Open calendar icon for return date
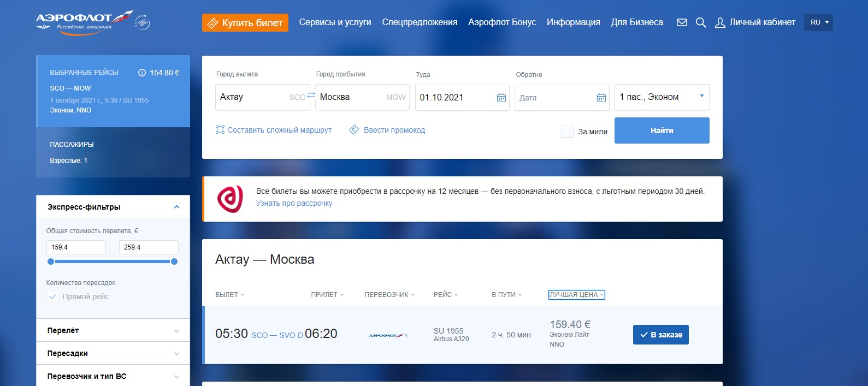 point(601,98)
